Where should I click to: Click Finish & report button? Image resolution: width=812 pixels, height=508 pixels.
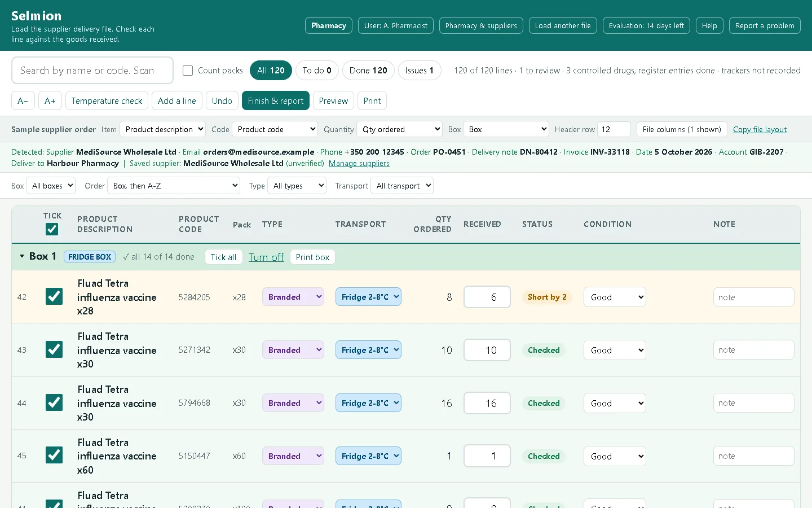(x=276, y=100)
